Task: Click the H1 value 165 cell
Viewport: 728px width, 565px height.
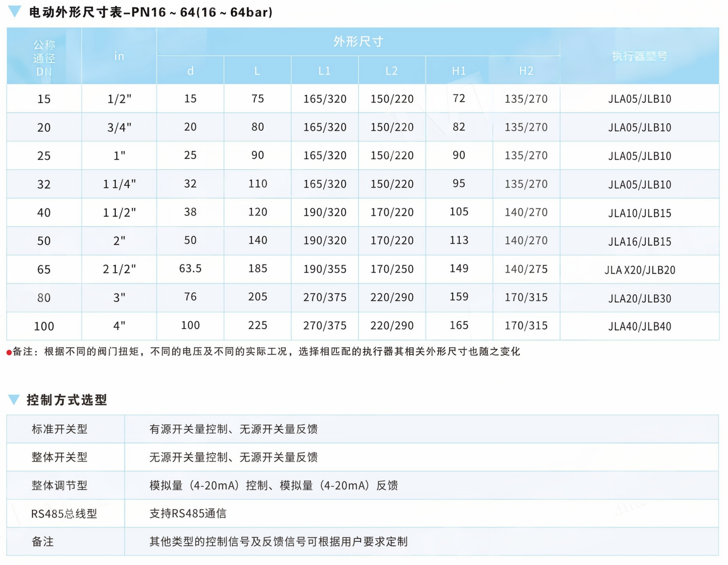Action: (459, 326)
